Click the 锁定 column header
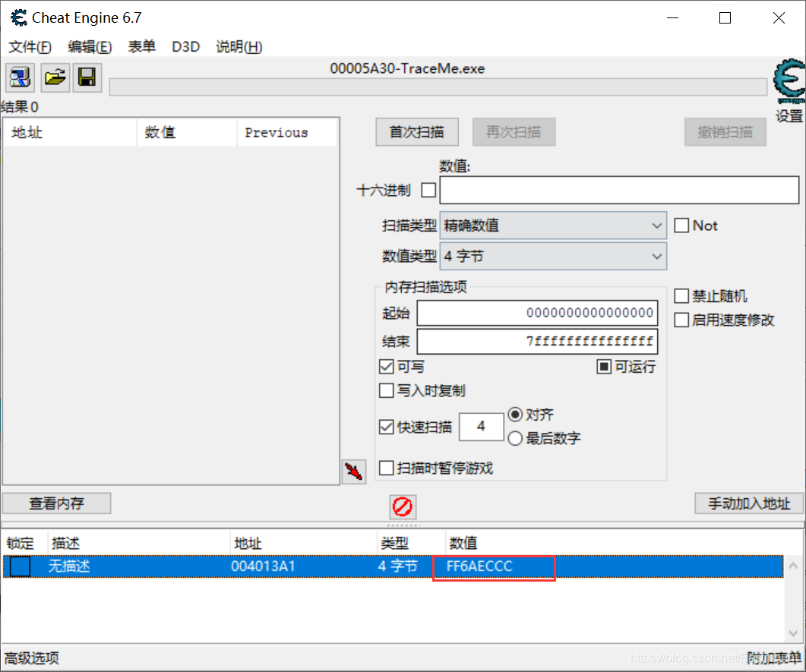The height and width of the screenshot is (672, 806). coord(24,543)
